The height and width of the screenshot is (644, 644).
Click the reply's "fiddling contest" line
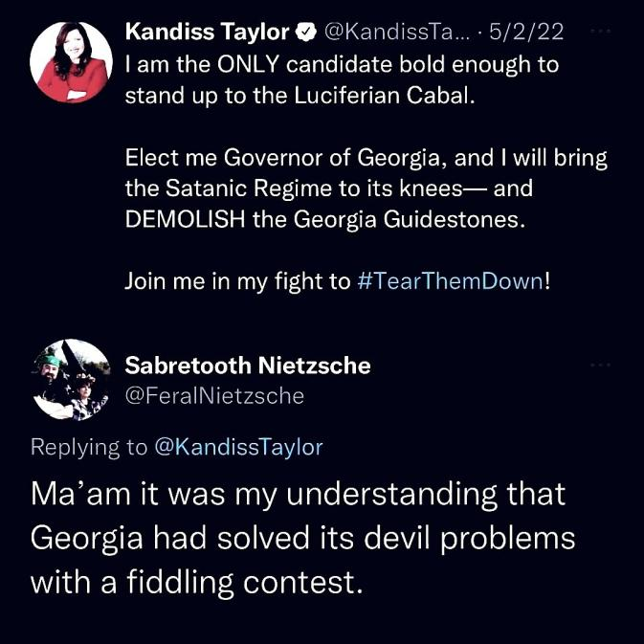tap(197, 581)
